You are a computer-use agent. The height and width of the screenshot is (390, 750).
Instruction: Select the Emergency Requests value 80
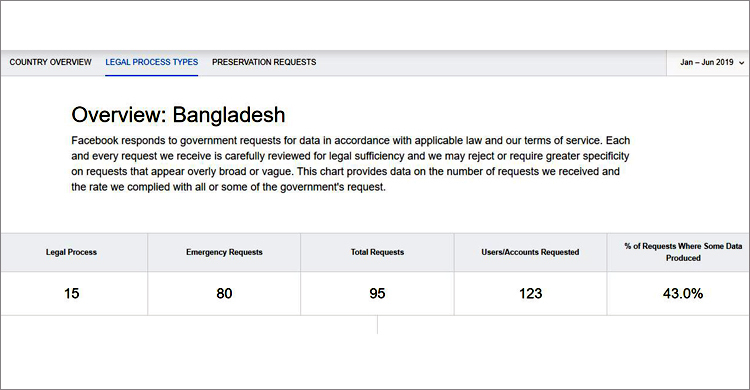tap(224, 293)
